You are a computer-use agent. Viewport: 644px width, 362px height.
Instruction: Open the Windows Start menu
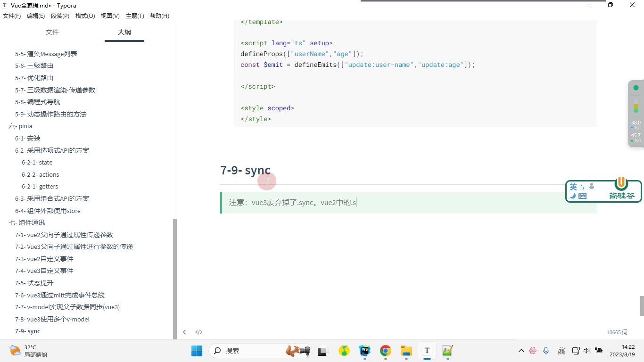tap(197, 351)
